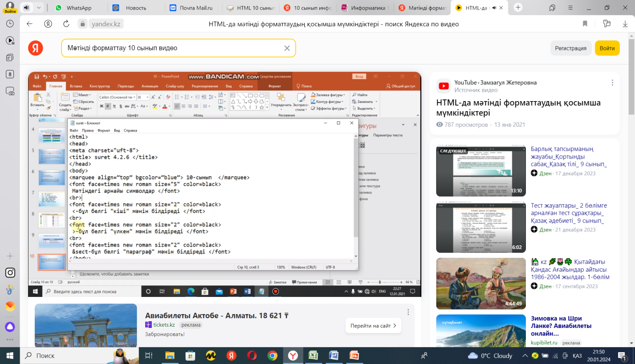Open the purple Alice assistant icon
The height and width of the screenshot is (364, 635).
click(10, 327)
